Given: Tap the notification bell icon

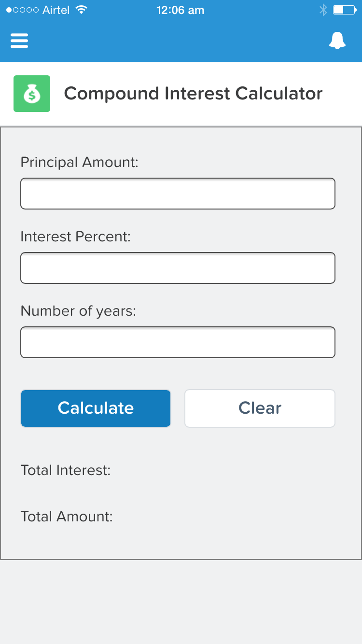Looking at the screenshot, I should [337, 41].
